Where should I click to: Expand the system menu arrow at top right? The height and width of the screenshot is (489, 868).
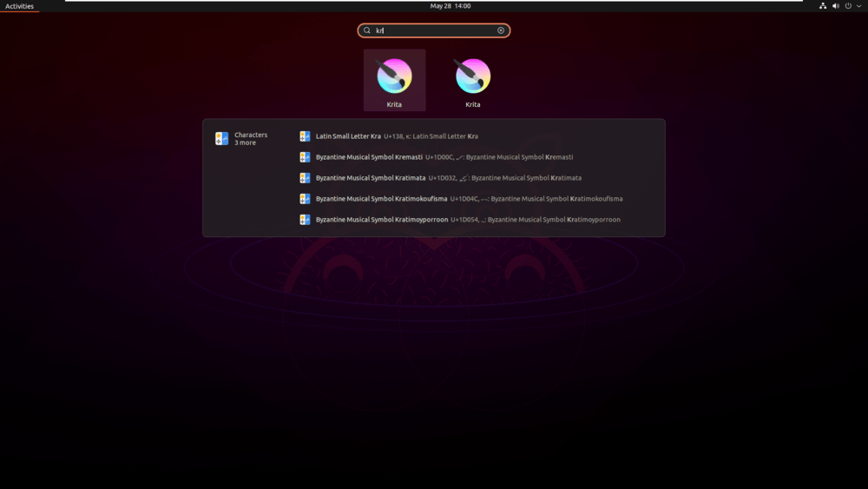point(858,6)
